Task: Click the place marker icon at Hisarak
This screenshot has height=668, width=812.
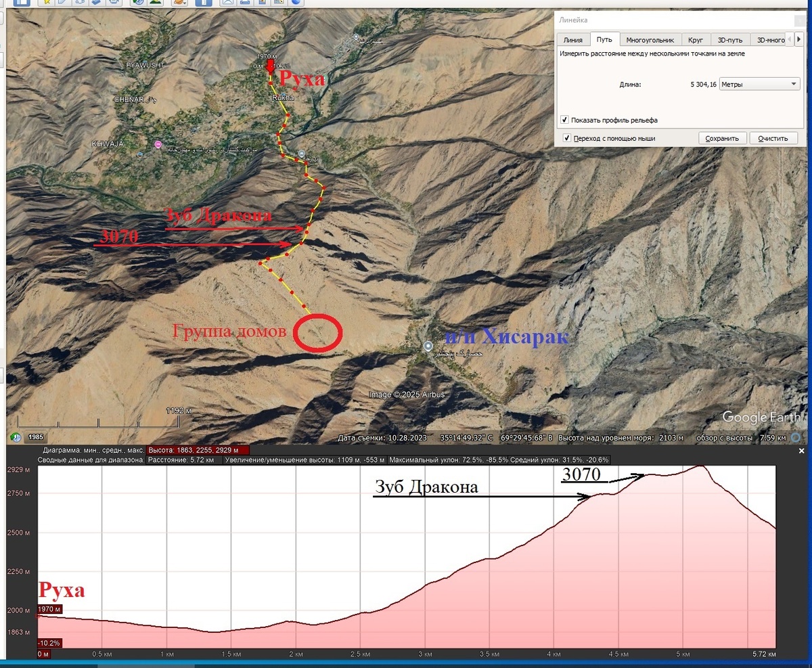Action: [428, 346]
